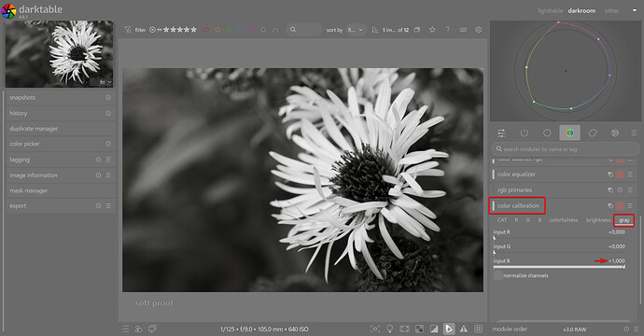
Task: Toggle guides and overlays grid icon
Action: [x=478, y=329]
